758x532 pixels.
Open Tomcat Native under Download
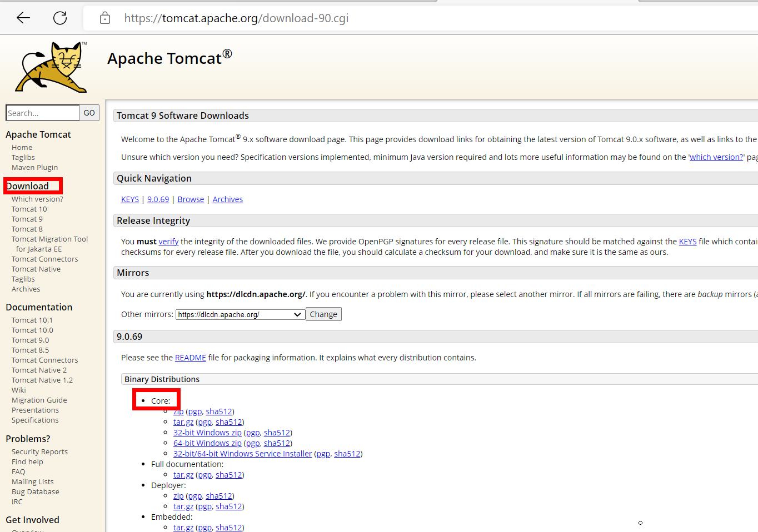click(36, 269)
